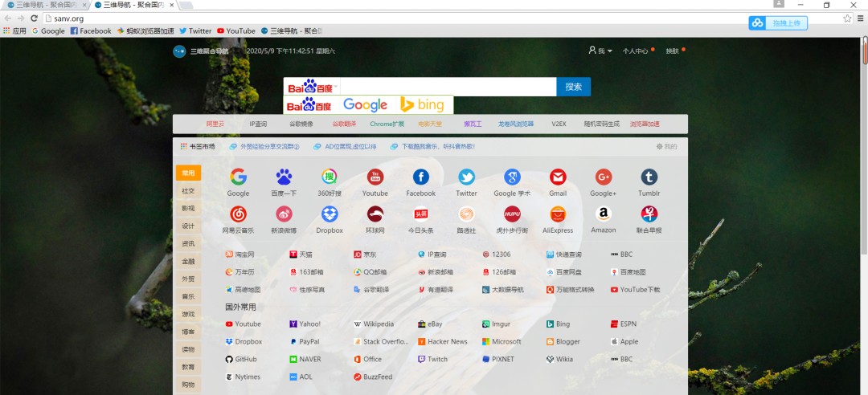
Task: Open the 网易云音乐 icon
Action: [x=238, y=214]
